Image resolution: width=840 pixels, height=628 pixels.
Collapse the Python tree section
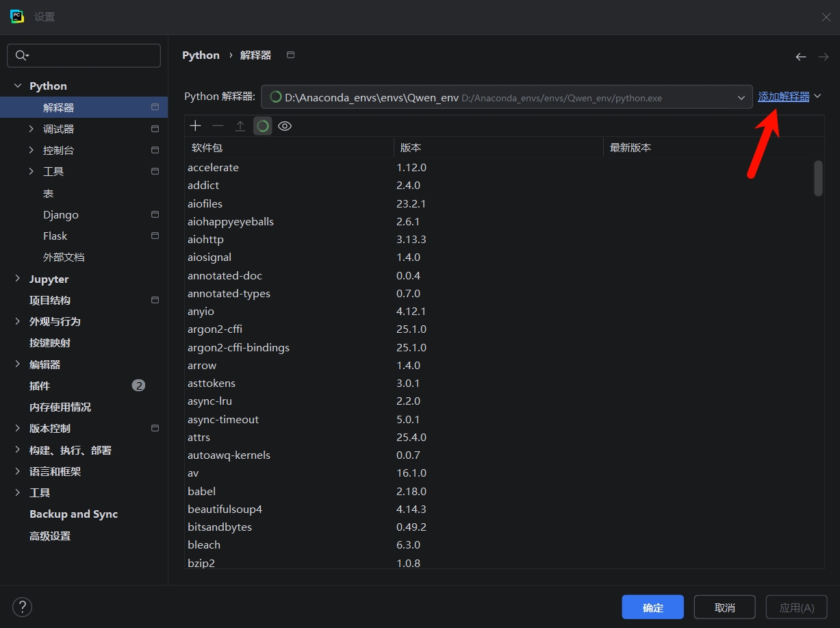click(18, 86)
